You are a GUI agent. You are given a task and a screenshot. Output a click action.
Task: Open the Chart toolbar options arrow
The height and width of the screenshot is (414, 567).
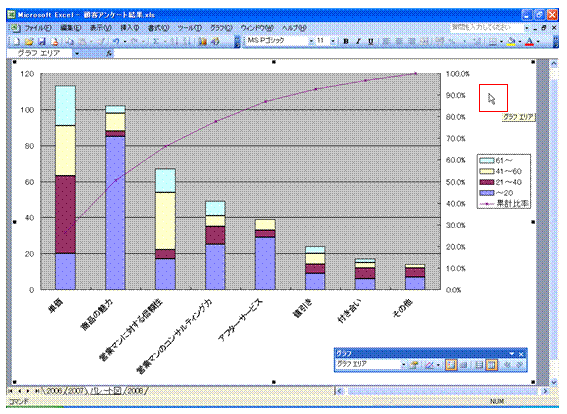click(x=512, y=354)
